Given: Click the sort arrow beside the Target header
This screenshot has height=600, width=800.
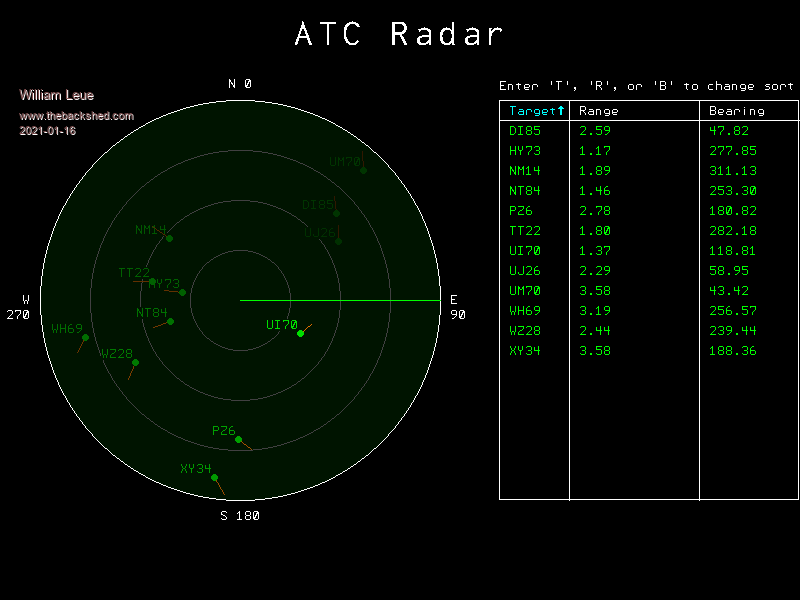Looking at the screenshot, I should point(561,110).
